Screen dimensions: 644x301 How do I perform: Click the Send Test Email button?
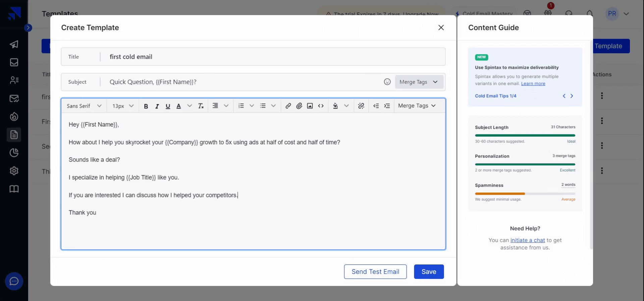375,272
